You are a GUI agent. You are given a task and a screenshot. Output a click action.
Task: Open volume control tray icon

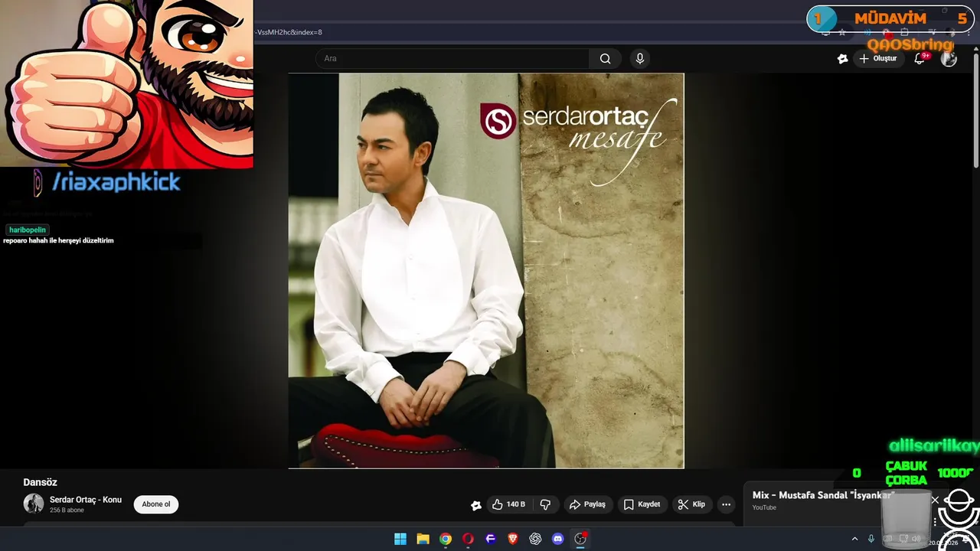pyautogui.click(x=916, y=539)
